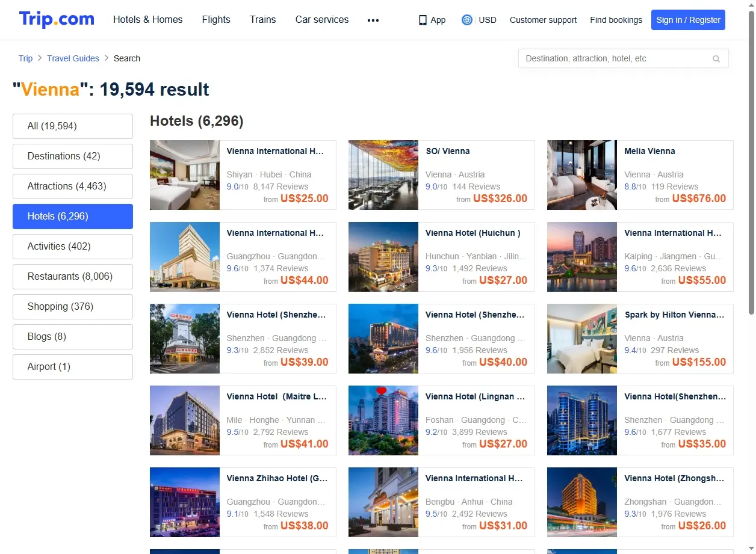Viewport: 756px width, 554px height.
Task: Open Car services menu
Action: point(322,19)
